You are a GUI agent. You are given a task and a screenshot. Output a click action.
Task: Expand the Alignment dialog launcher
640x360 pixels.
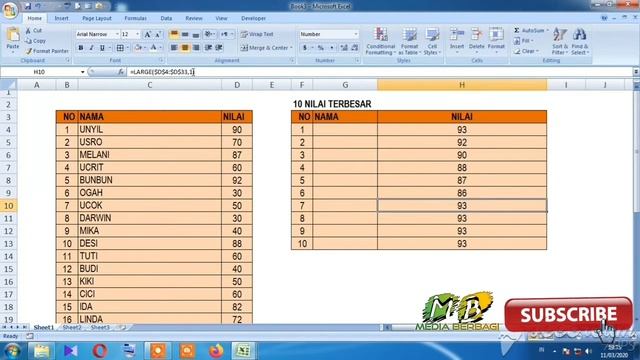(x=292, y=60)
